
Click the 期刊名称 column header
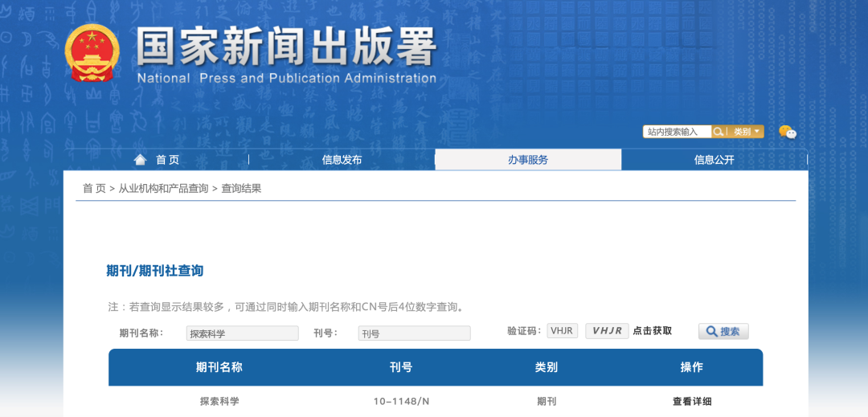219,367
